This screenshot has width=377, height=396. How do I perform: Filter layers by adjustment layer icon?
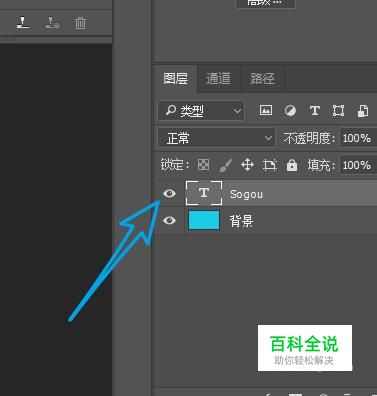point(290,110)
